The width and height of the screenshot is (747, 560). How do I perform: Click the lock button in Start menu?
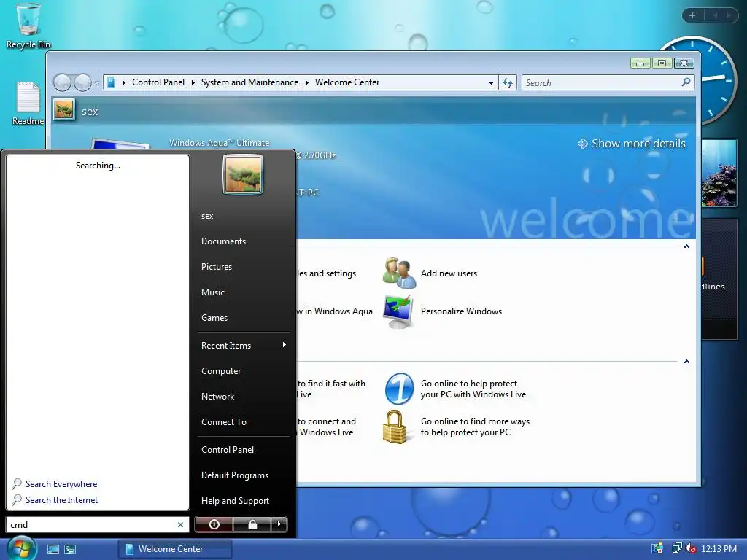coord(252,524)
